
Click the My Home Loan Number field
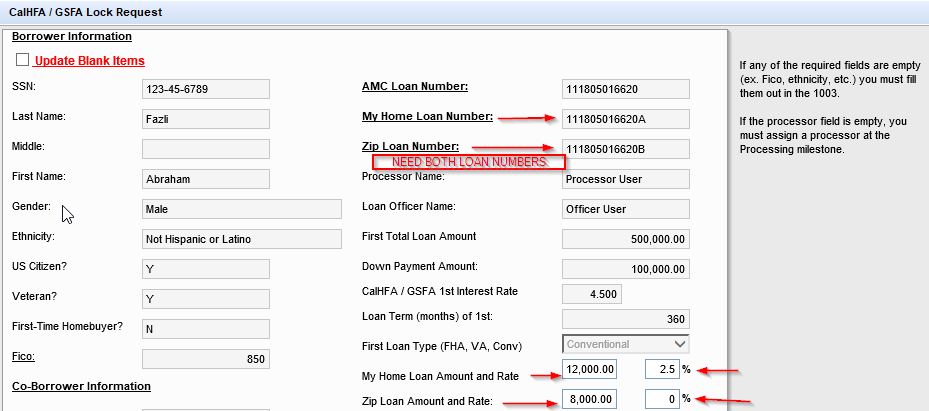click(626, 119)
